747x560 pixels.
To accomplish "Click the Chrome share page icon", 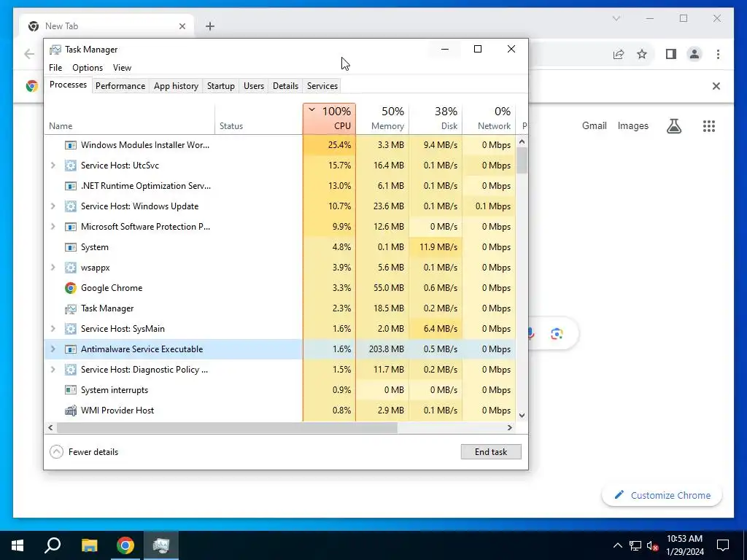I will tap(619, 54).
